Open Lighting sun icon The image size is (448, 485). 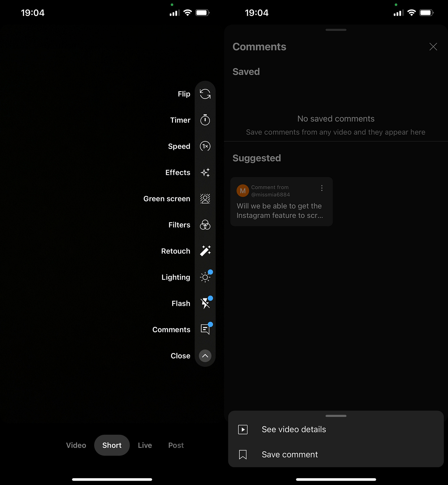click(x=205, y=277)
